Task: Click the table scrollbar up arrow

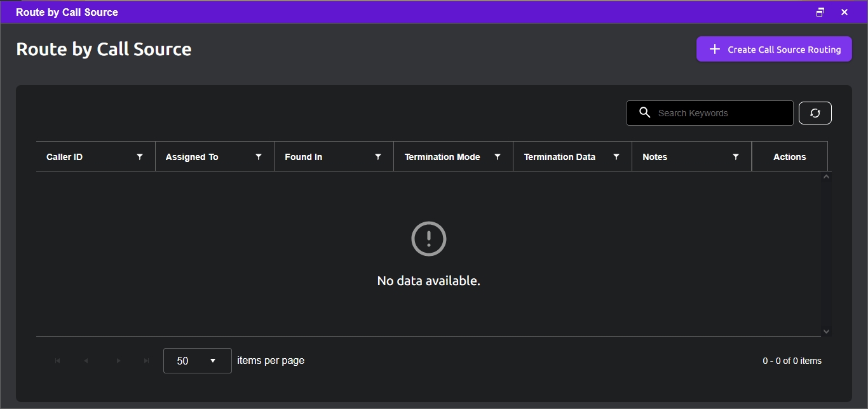Action: pos(826,177)
